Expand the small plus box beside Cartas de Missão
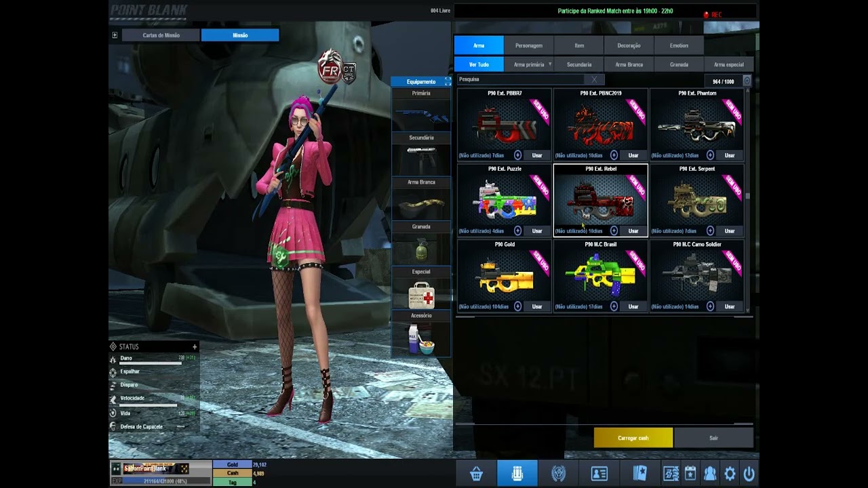This screenshot has height=488, width=868. click(x=115, y=35)
